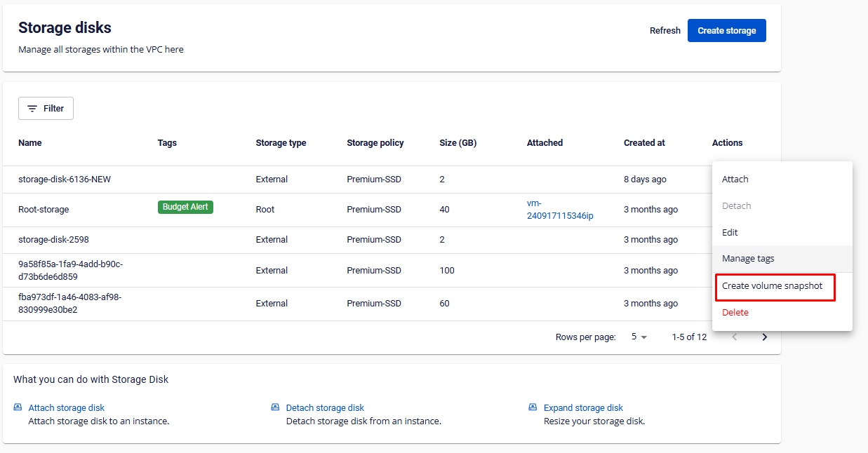Open the Rows per page dropdown
This screenshot has width=868, height=453.
pos(639,337)
